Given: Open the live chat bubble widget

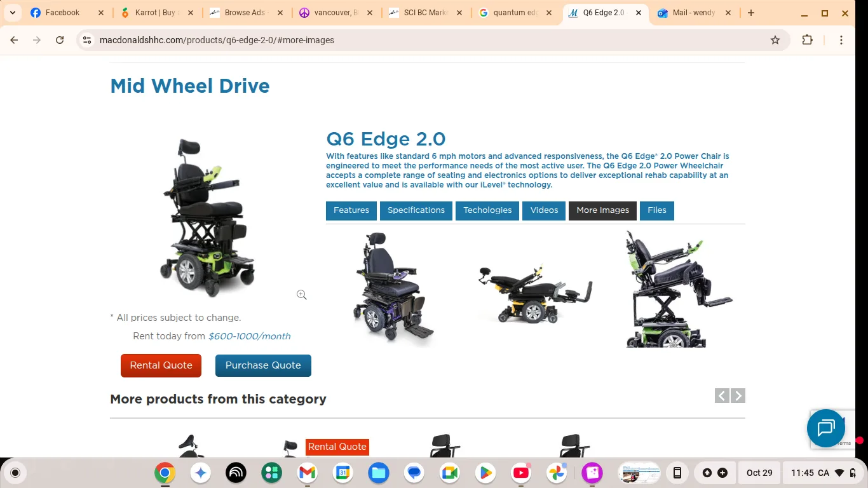Looking at the screenshot, I should 825,428.
